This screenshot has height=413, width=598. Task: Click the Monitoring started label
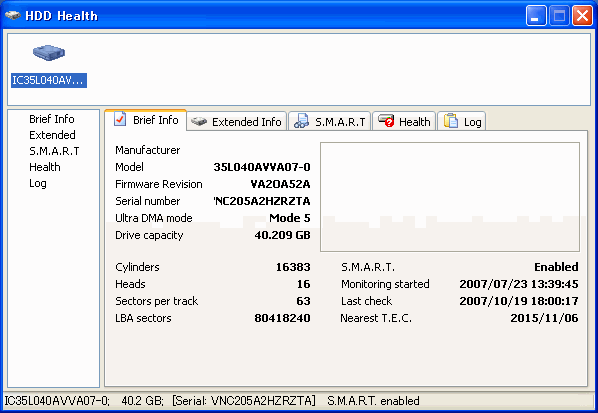(385, 284)
